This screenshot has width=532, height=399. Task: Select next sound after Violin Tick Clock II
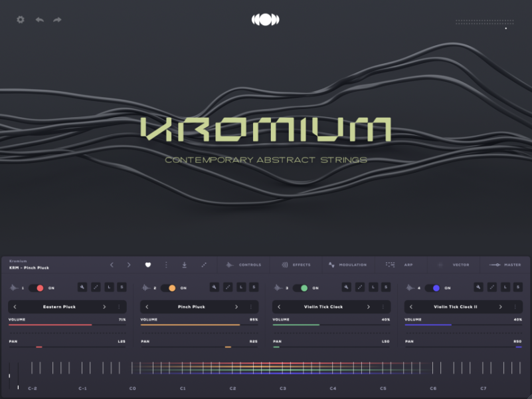click(500, 307)
